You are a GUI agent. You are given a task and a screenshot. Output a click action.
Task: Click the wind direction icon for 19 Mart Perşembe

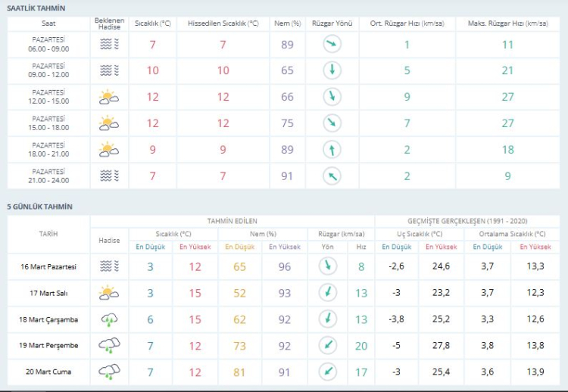point(327,346)
